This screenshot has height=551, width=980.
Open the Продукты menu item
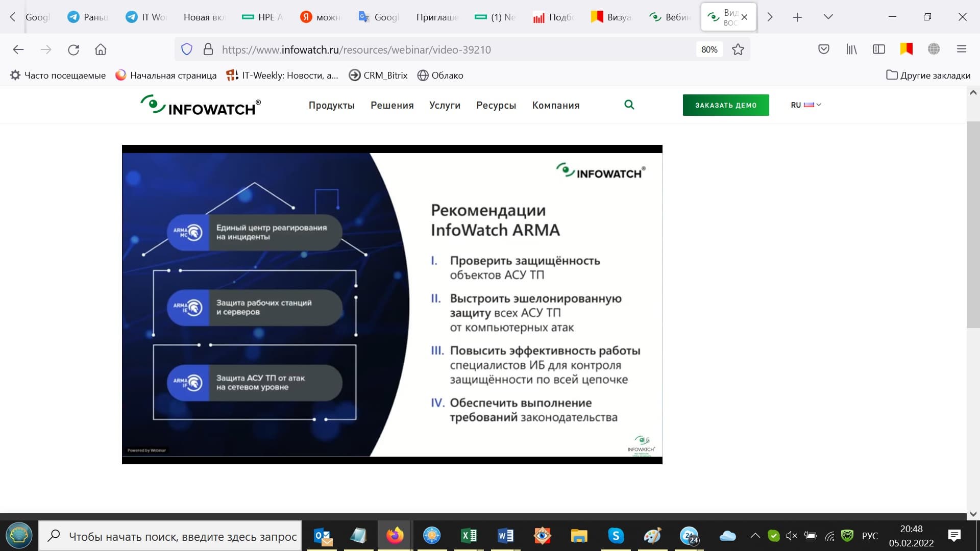pos(331,105)
